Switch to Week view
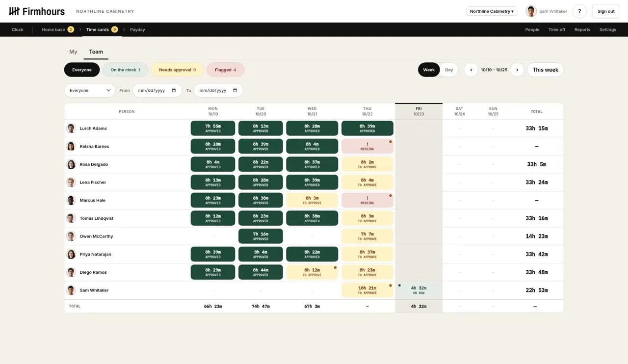628x364 pixels. click(x=429, y=70)
